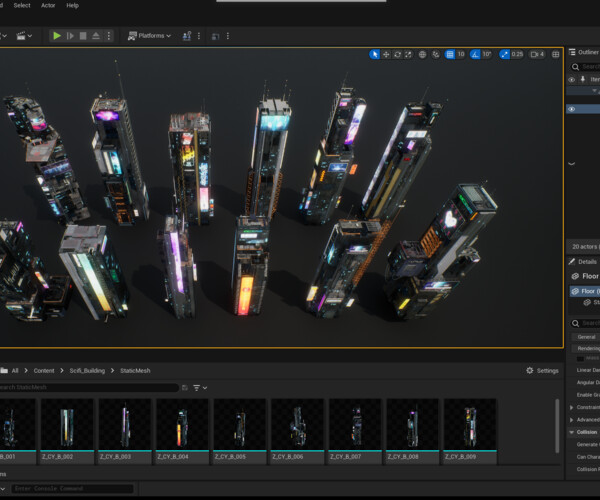Click the Details panel search field
The image size is (600, 500).
tap(585, 323)
